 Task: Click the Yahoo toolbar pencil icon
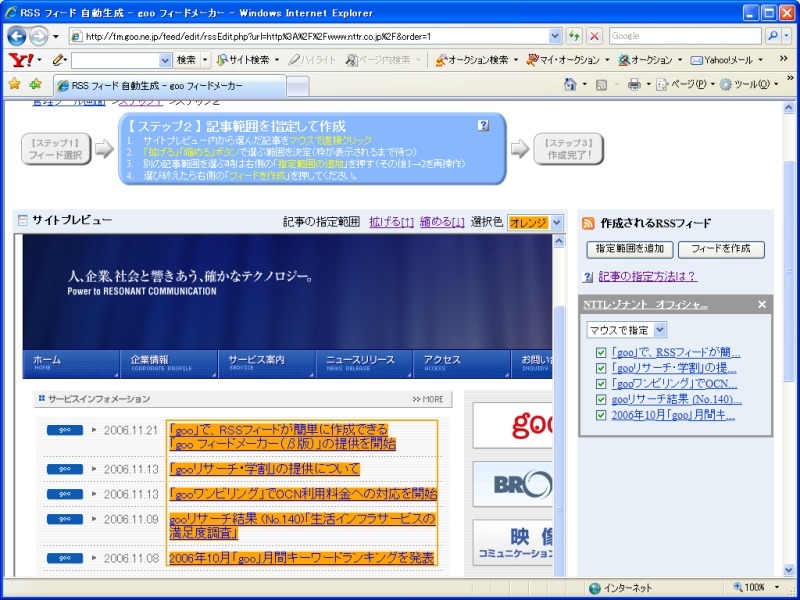click(58, 60)
